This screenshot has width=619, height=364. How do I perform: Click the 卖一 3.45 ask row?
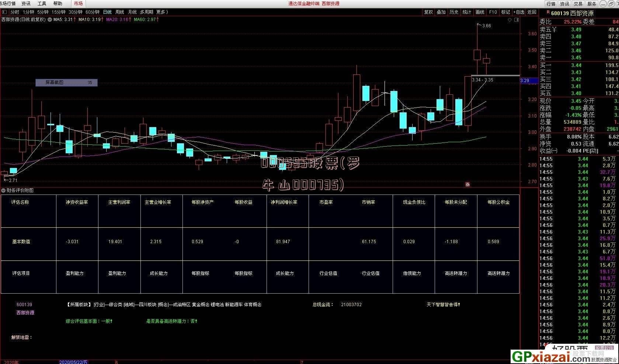579,57
